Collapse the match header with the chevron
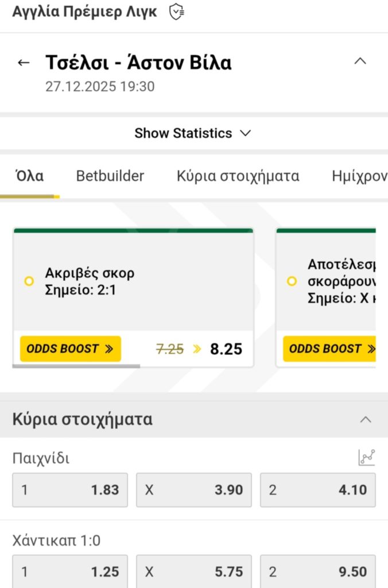This screenshot has width=388, height=588. pos(360,60)
